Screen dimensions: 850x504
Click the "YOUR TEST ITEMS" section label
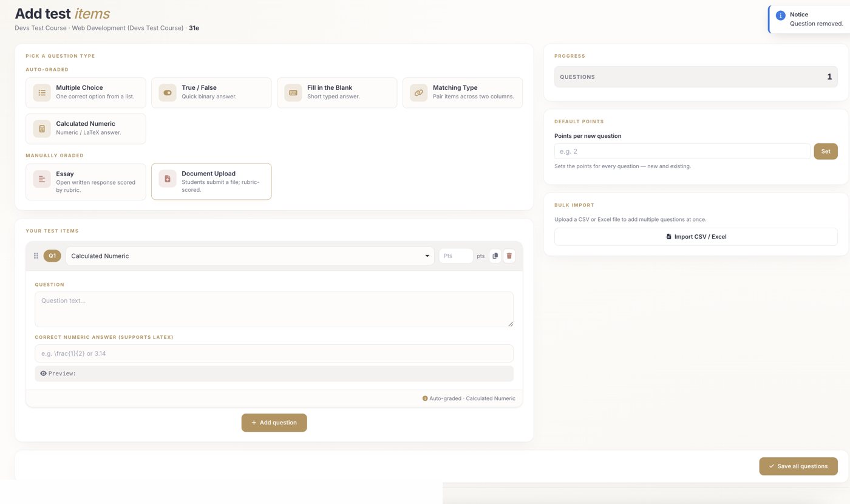pos(52,231)
